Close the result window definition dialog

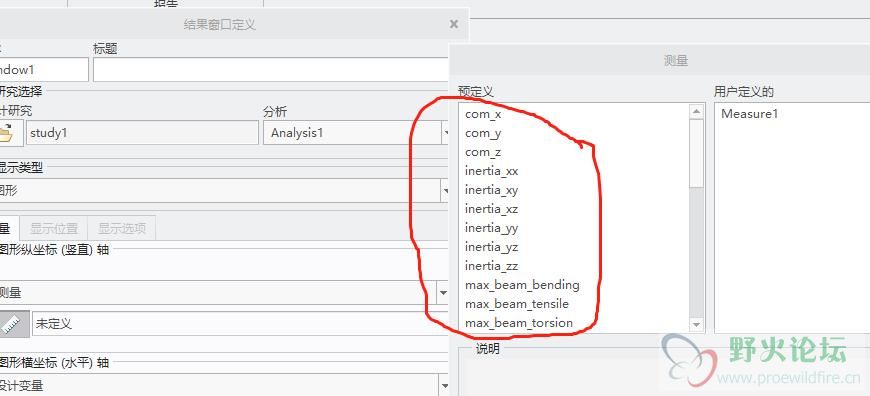[454, 24]
